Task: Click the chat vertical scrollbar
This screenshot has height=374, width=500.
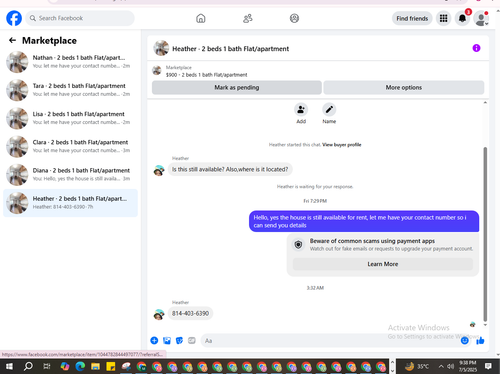Action: tap(485, 234)
